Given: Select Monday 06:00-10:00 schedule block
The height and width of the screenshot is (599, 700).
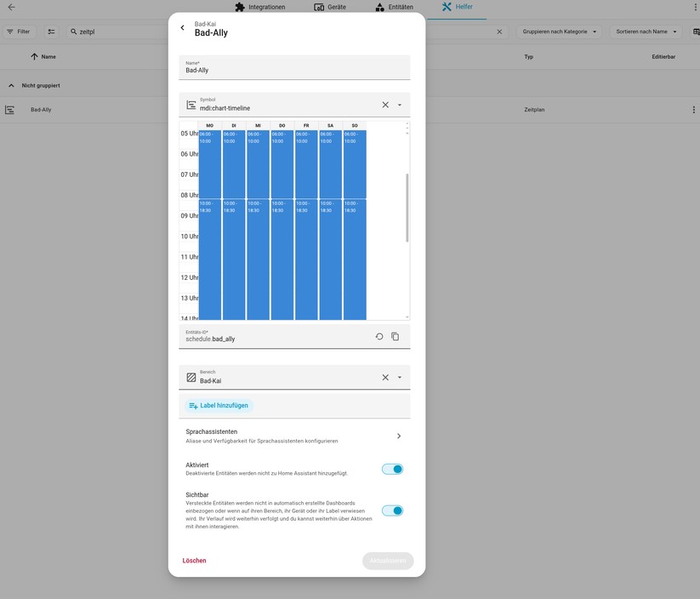Looking at the screenshot, I should click(x=210, y=164).
